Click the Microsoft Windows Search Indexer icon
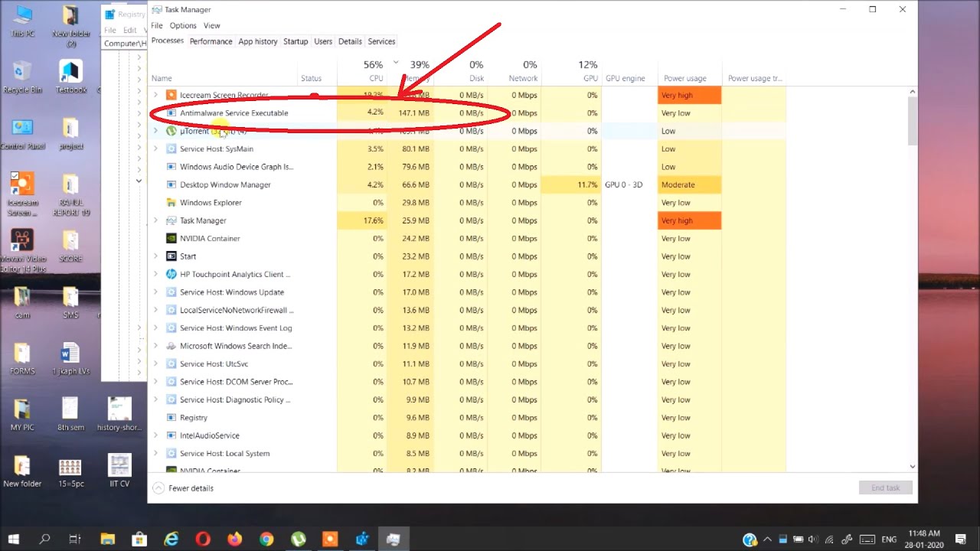The height and width of the screenshot is (551, 980). point(171,346)
